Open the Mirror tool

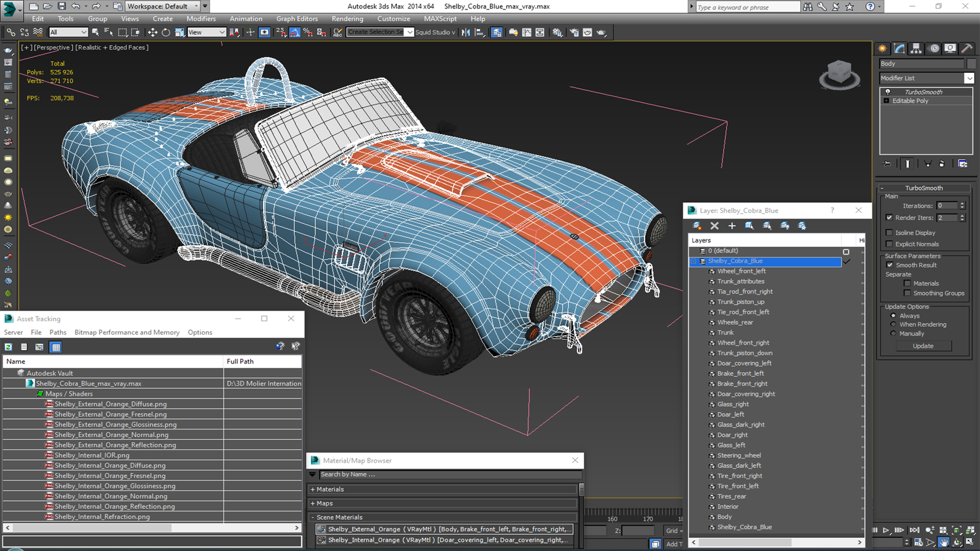tap(466, 32)
